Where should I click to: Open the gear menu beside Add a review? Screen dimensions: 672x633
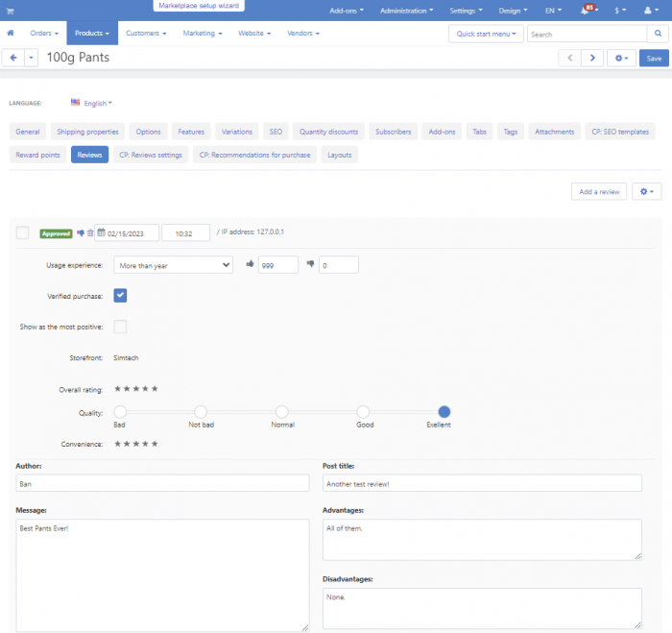coord(647,192)
